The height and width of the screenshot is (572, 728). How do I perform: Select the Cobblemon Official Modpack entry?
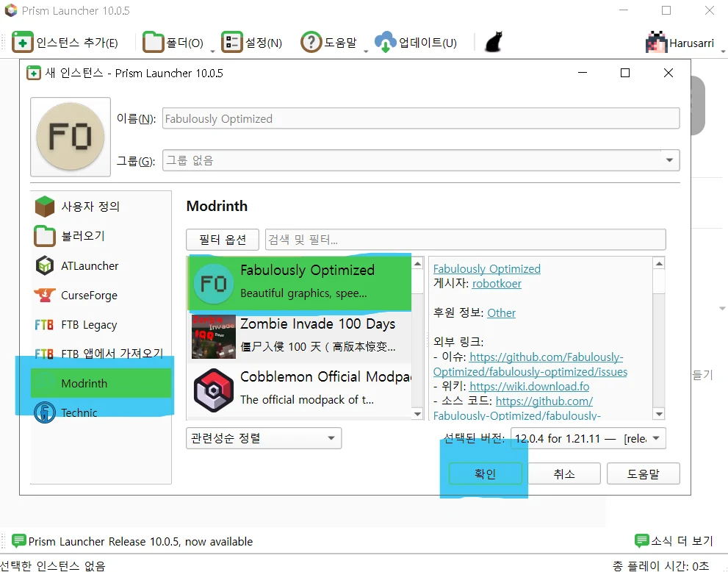tap(300, 390)
